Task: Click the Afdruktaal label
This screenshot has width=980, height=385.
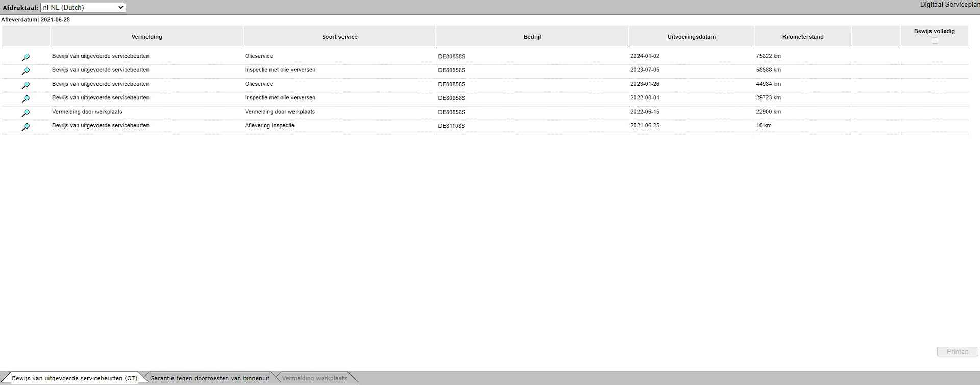Action: click(20, 8)
